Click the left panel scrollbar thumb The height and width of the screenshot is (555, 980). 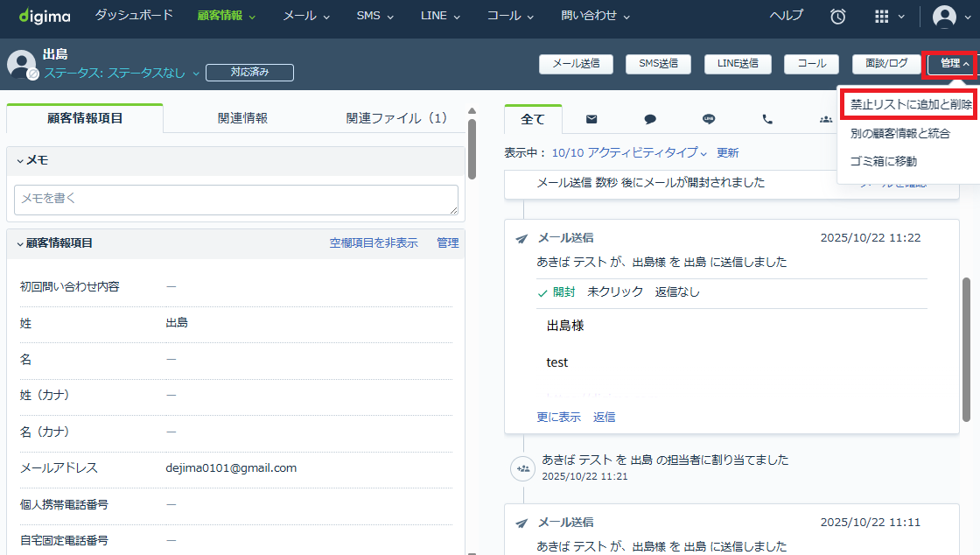pos(472,149)
